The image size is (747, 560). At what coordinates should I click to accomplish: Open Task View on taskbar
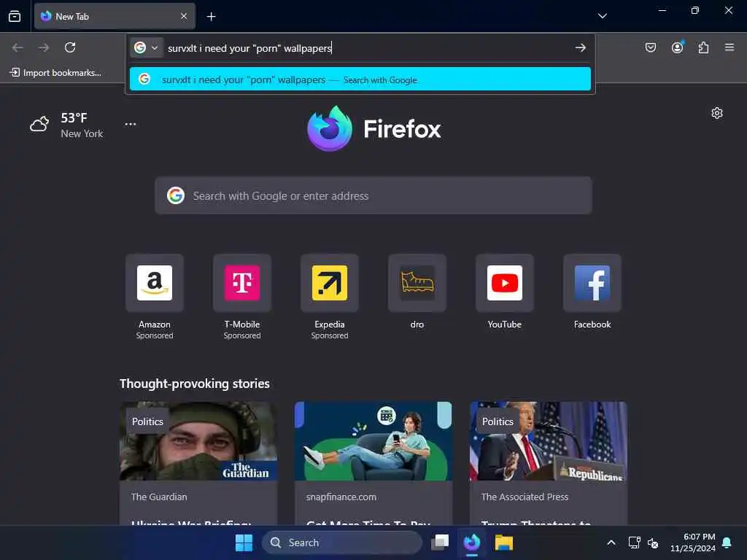coord(440,542)
